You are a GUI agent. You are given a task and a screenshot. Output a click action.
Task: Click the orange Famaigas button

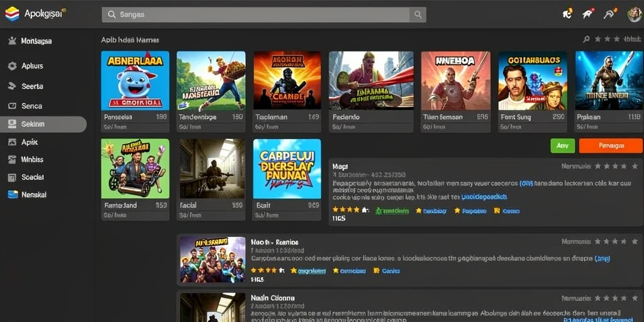click(x=611, y=146)
